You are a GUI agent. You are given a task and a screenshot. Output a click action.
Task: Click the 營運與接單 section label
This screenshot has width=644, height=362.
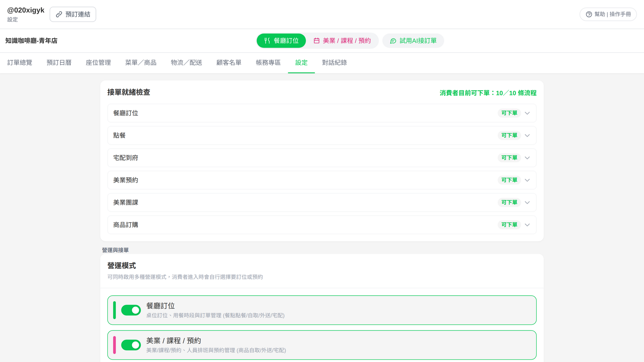point(115,250)
